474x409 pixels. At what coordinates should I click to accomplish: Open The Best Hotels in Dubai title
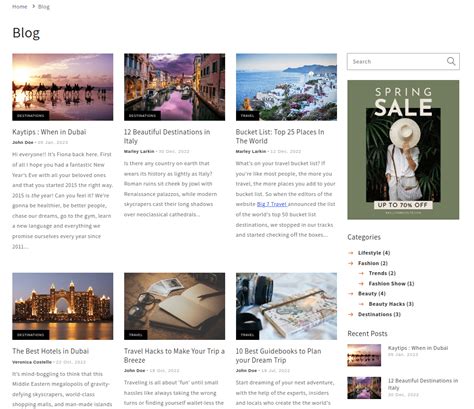51,351
